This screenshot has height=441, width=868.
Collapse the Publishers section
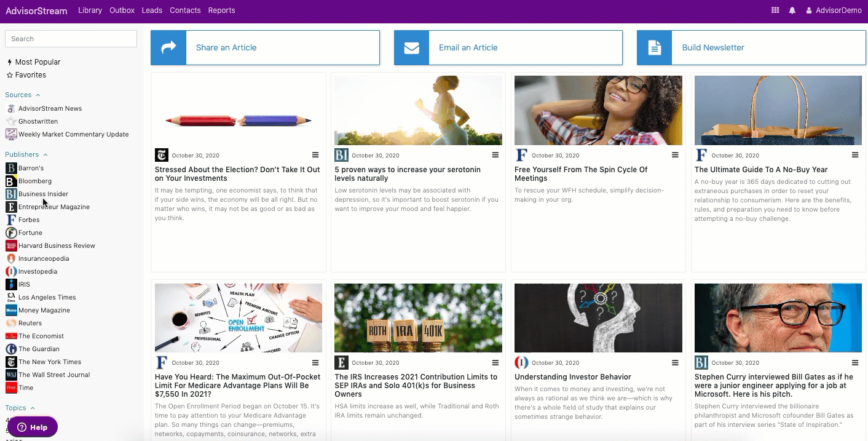tap(26, 154)
